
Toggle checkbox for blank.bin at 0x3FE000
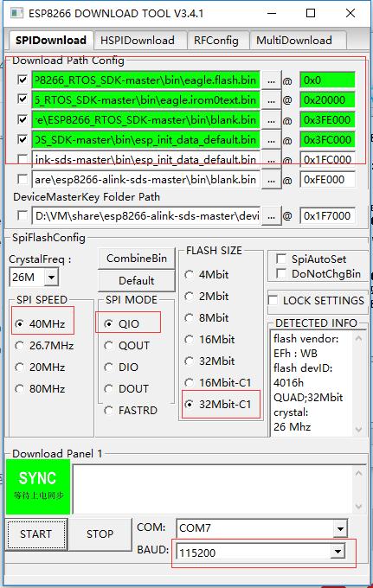[x=23, y=119]
